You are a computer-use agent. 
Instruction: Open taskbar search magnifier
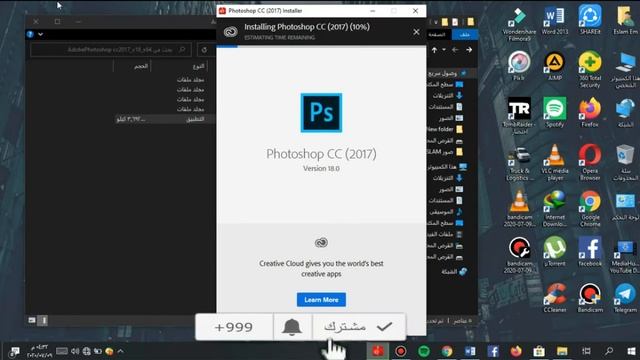(609, 351)
